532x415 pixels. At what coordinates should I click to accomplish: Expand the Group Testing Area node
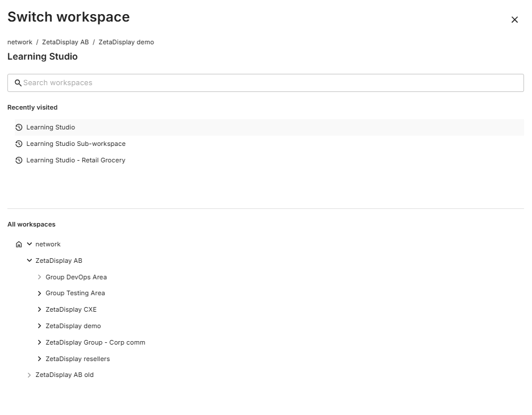pyautogui.click(x=39, y=293)
